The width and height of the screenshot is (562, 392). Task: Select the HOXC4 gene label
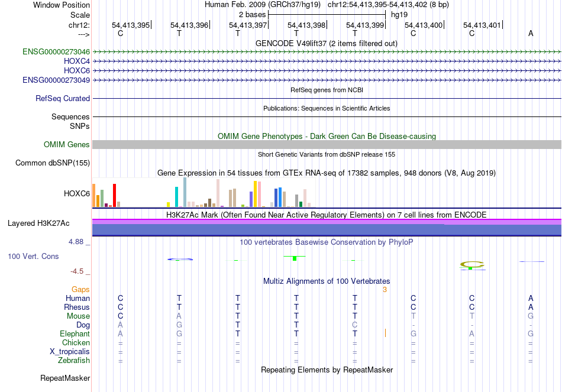[77, 61]
